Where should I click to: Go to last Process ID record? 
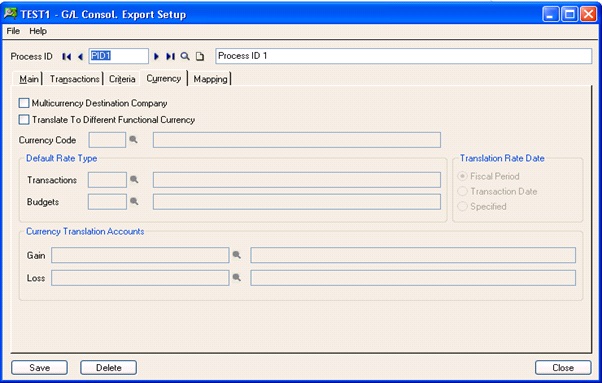170,57
